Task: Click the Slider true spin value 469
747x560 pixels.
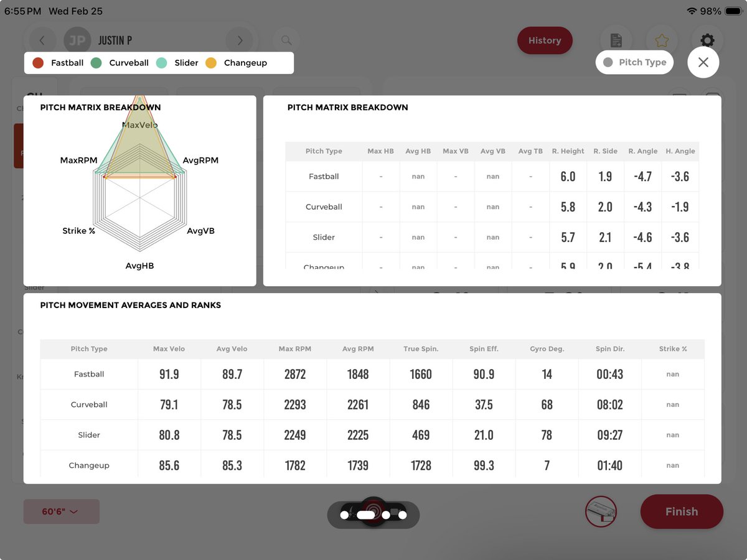Action: (x=421, y=436)
